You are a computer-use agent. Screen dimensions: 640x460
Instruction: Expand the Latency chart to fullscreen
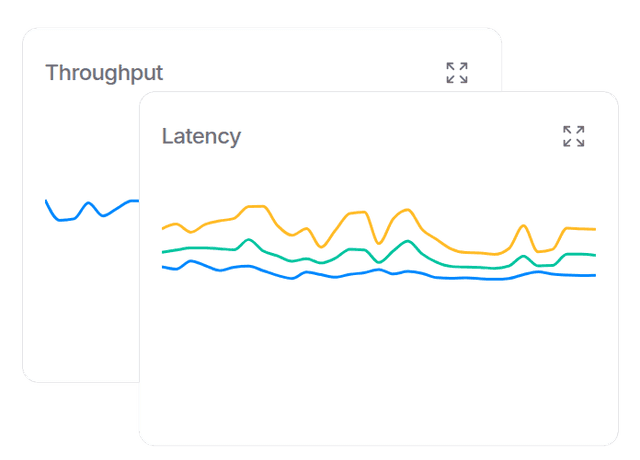pyautogui.click(x=573, y=136)
